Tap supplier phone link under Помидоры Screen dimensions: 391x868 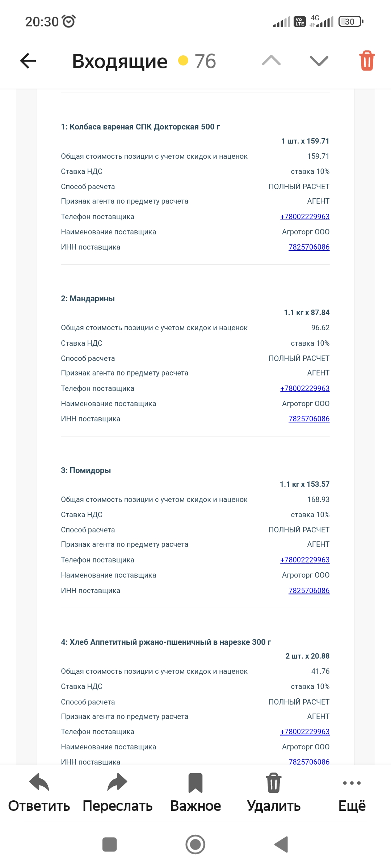tap(305, 560)
